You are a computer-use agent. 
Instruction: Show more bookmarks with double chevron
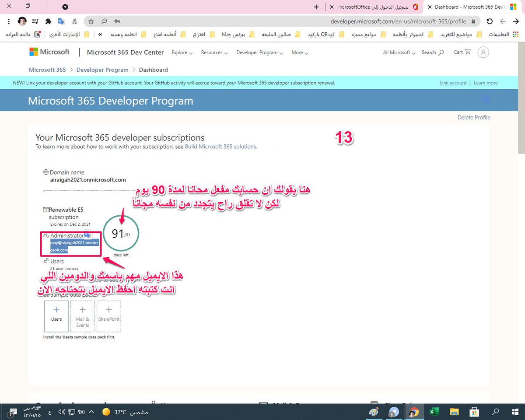(100, 35)
